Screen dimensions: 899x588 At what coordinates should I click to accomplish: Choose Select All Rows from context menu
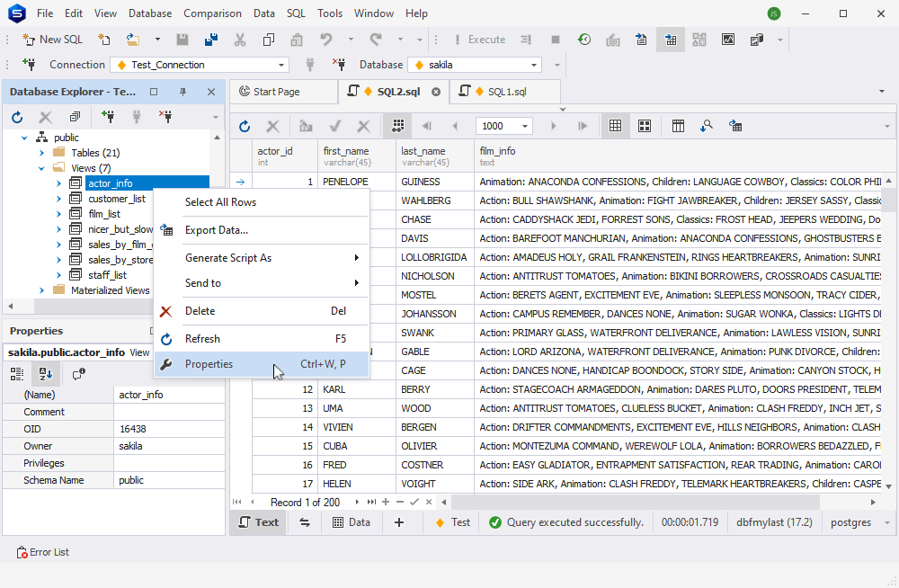point(262,202)
